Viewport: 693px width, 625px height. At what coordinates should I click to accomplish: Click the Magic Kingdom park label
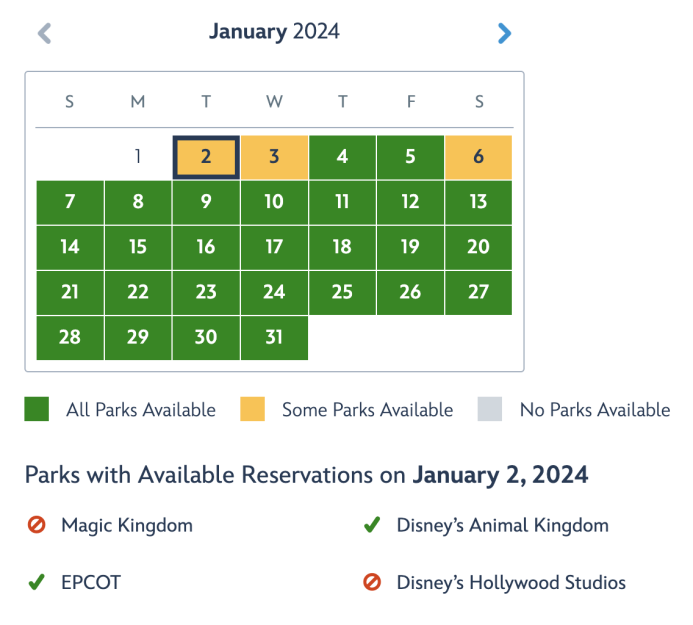pyautogui.click(x=127, y=525)
